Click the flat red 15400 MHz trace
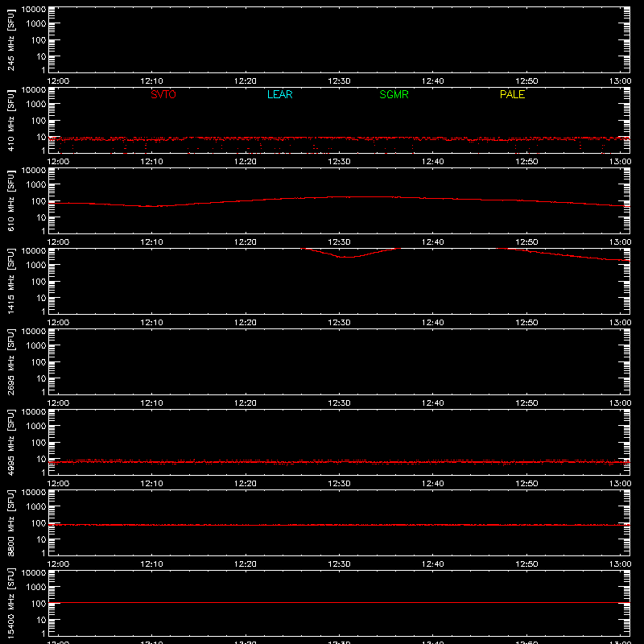Viewport: 644px width, 644px height. coord(339,602)
